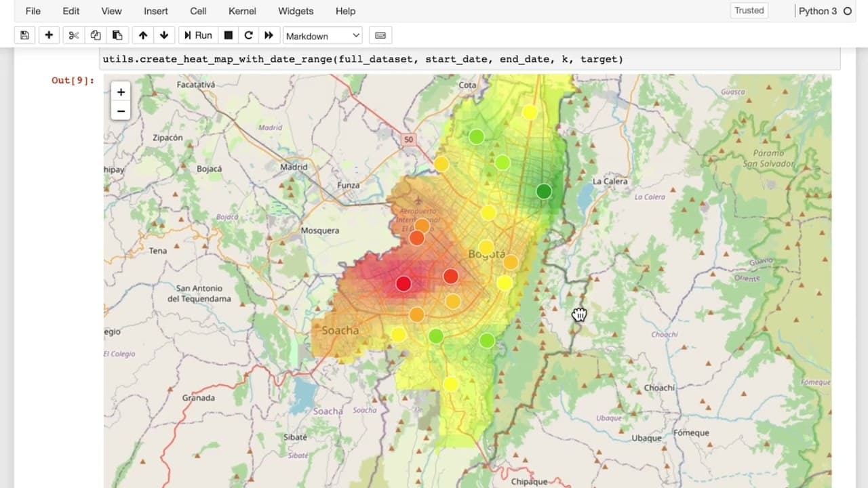This screenshot has width=868, height=488.
Task: Click the station marker beside Bogotá label
Action: [486, 247]
